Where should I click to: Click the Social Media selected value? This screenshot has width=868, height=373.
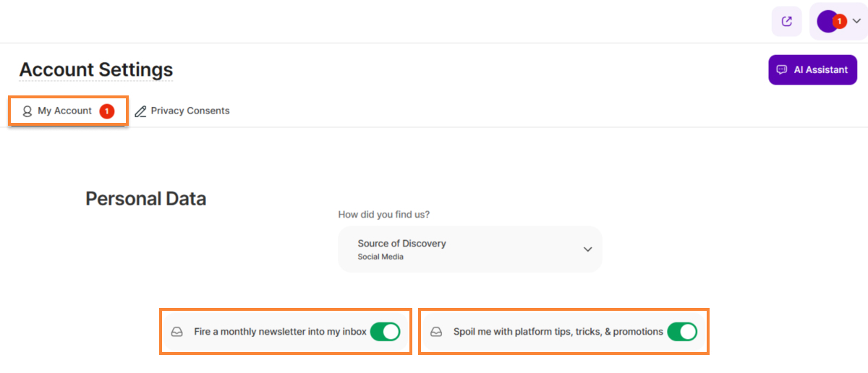click(380, 257)
